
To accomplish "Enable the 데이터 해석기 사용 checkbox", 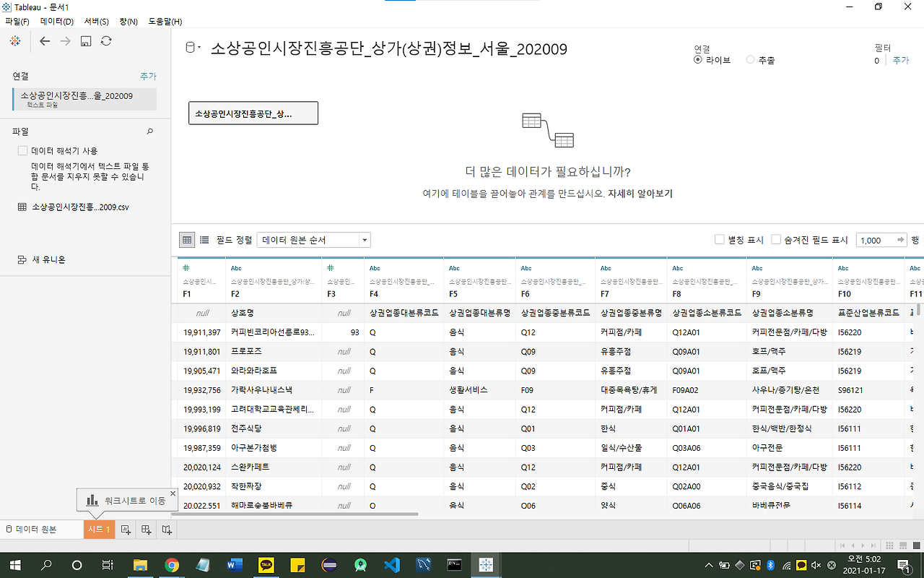I will coord(22,151).
